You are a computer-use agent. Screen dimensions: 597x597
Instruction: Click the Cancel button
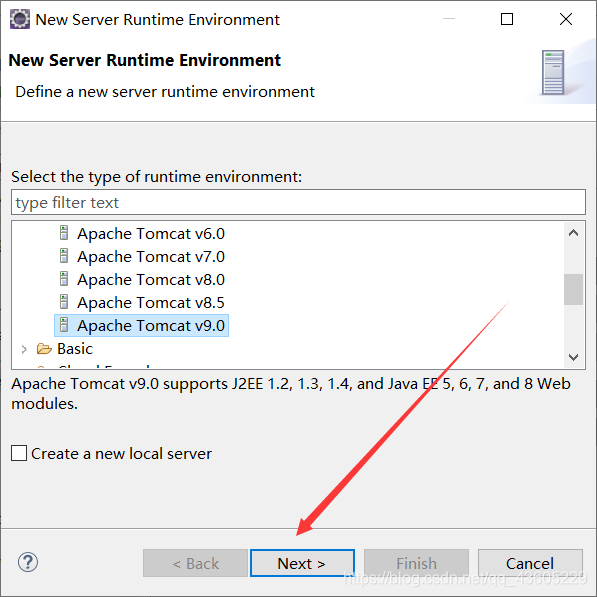point(530,563)
